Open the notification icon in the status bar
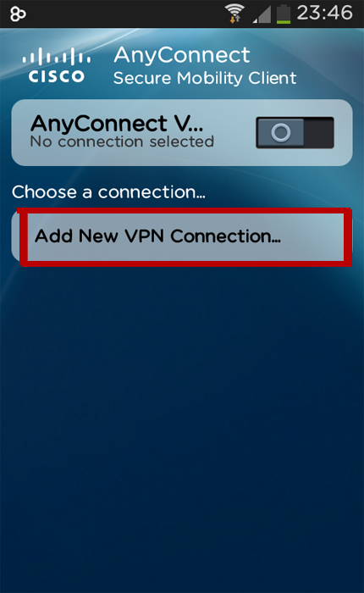This screenshot has width=364, height=593. [18, 14]
